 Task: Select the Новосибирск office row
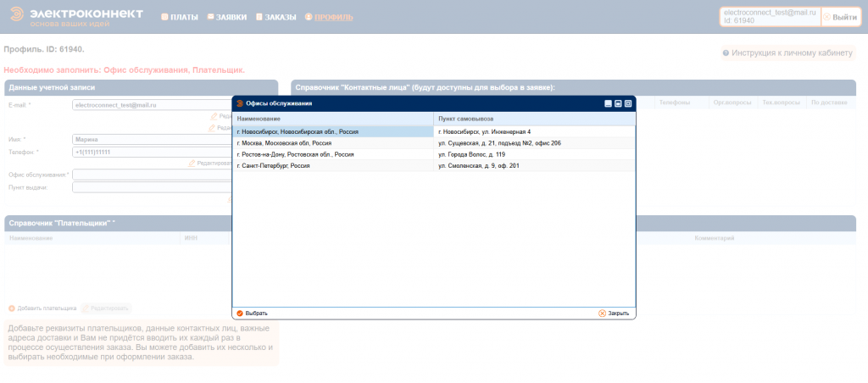(332, 131)
